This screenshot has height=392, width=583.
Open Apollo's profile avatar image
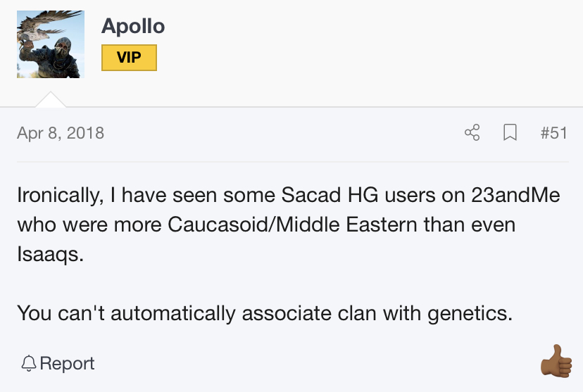[x=51, y=44]
